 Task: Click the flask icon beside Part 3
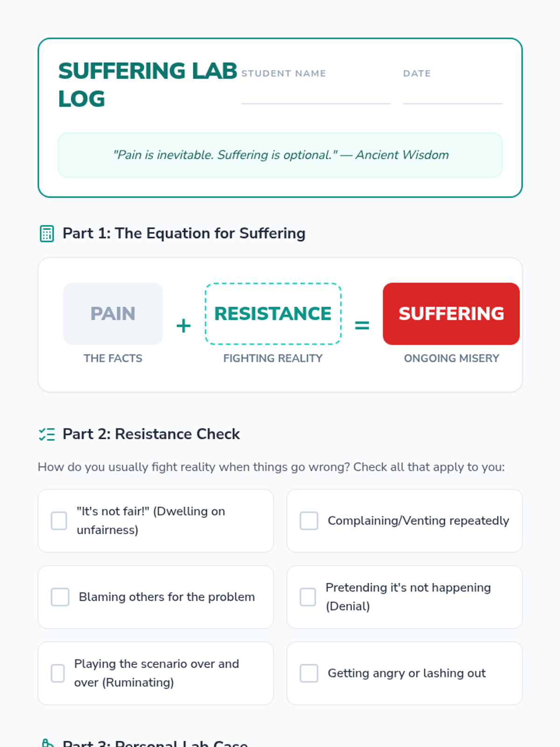pos(47,742)
